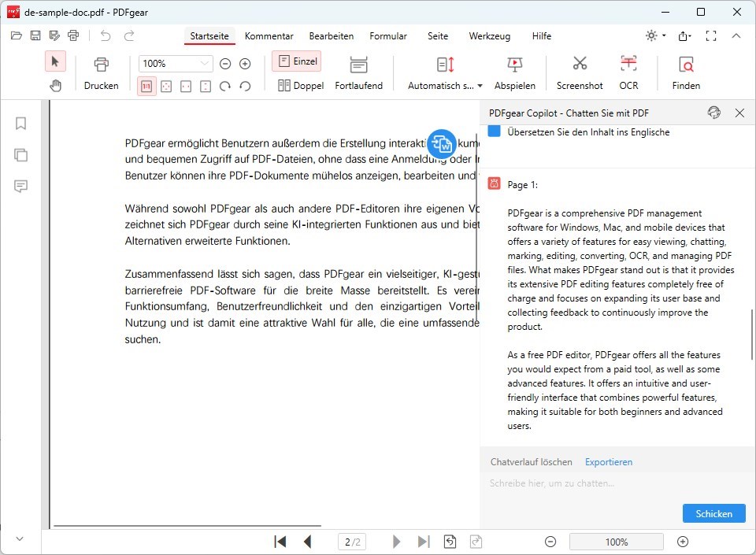Open the theme brightness dropdown

click(656, 35)
